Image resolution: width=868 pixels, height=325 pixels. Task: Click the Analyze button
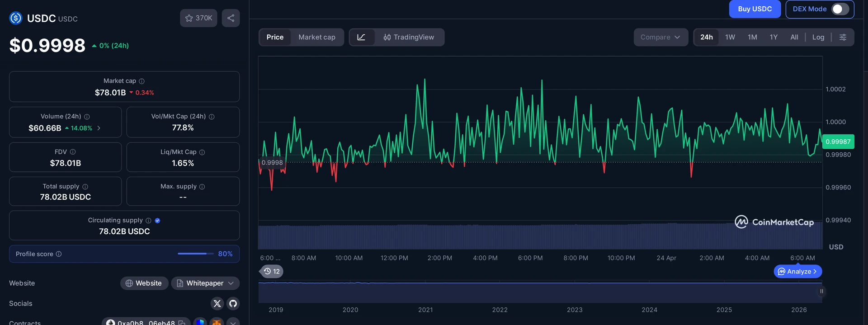798,271
